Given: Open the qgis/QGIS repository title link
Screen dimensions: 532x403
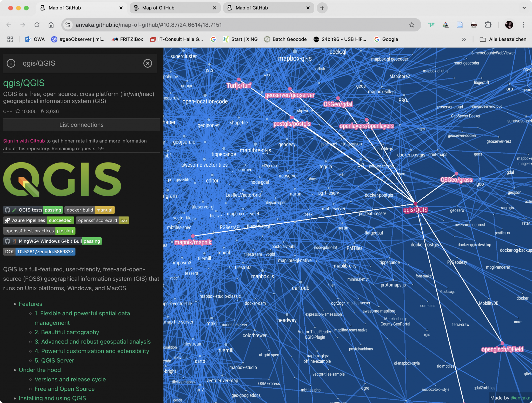Looking at the screenshot, I should [24, 83].
